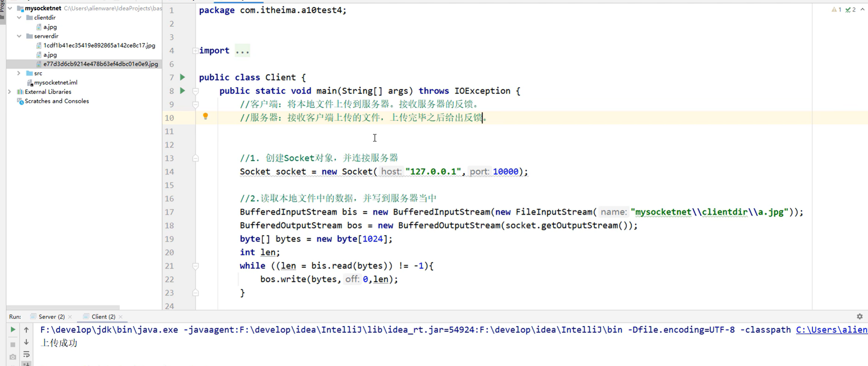Select e77d3d6cb9214e478b63ef4dbc01e0e9.jpg in project tree
This screenshot has height=366, width=868.
tap(100, 64)
